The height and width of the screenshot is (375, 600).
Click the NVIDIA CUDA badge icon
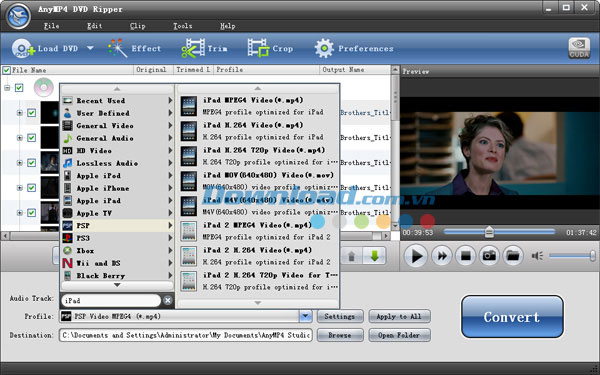(579, 48)
